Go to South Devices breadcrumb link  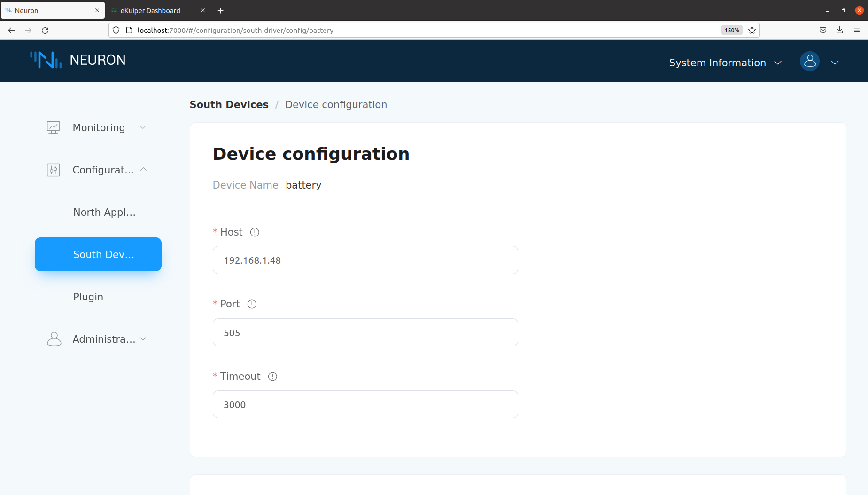pos(229,104)
